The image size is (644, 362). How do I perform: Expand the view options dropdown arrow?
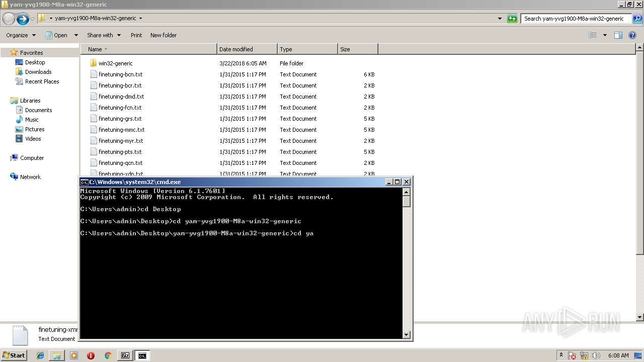(x=605, y=35)
